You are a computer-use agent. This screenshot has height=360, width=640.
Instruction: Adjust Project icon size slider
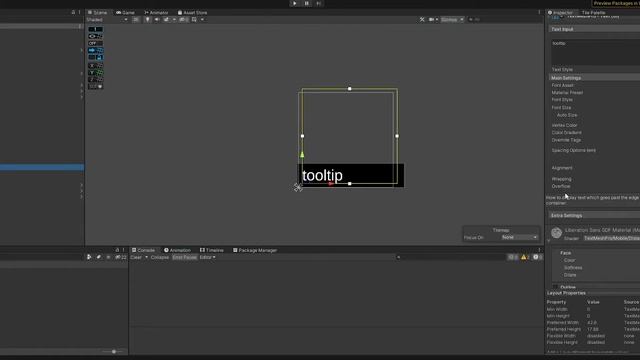coord(114,351)
